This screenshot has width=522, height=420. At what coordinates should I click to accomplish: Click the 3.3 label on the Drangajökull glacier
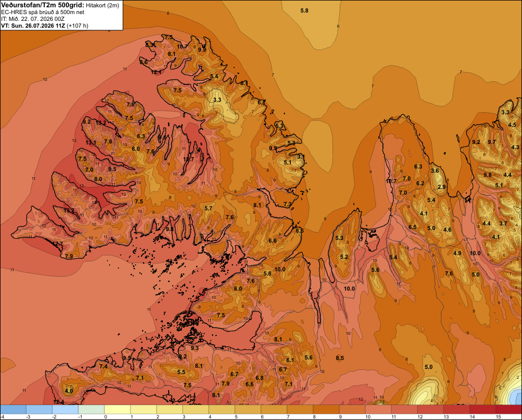click(217, 100)
